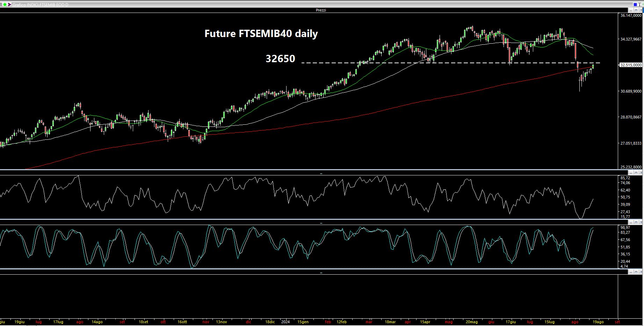Click the 98,97 stochastic scale value
The height and width of the screenshot is (326, 644).
pos(625,227)
